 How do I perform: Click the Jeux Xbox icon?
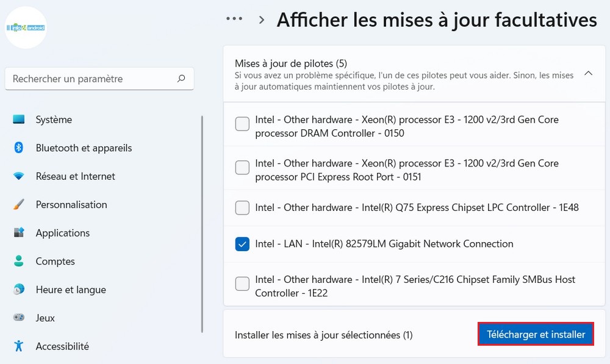pos(19,318)
